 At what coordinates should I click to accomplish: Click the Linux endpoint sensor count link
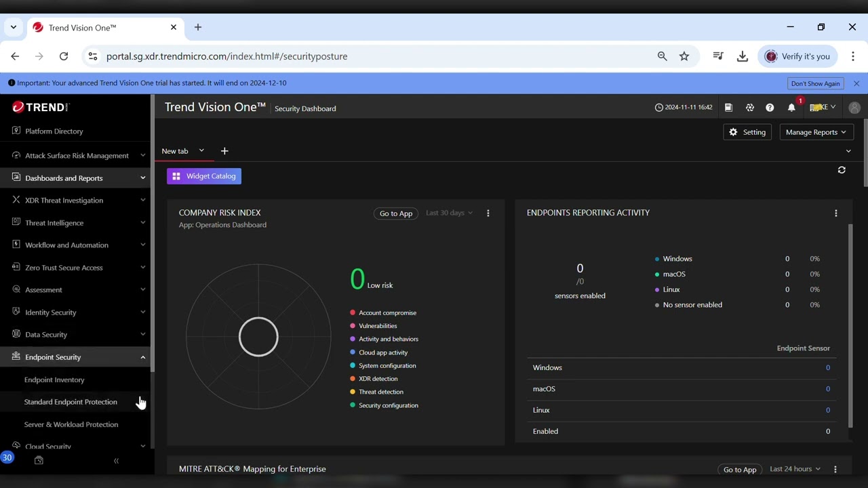[x=827, y=410]
